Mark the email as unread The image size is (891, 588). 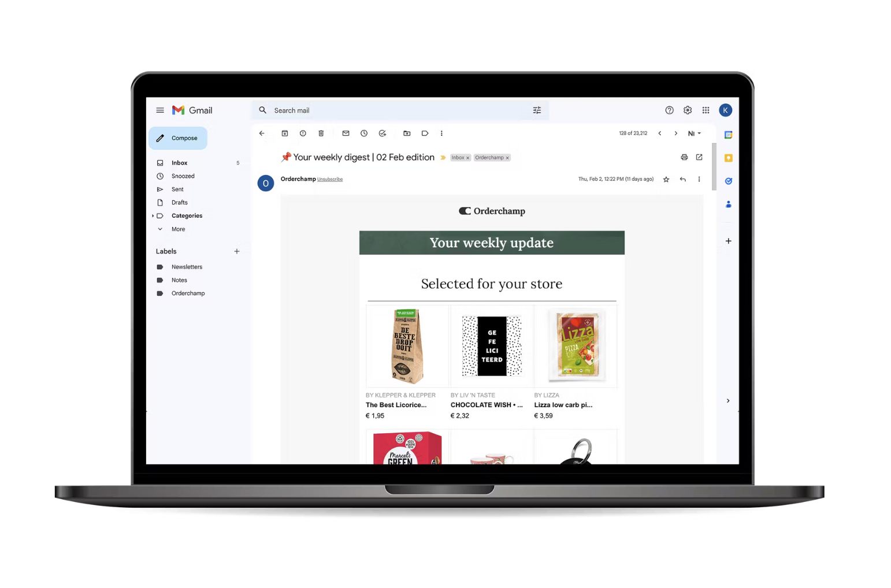346,133
